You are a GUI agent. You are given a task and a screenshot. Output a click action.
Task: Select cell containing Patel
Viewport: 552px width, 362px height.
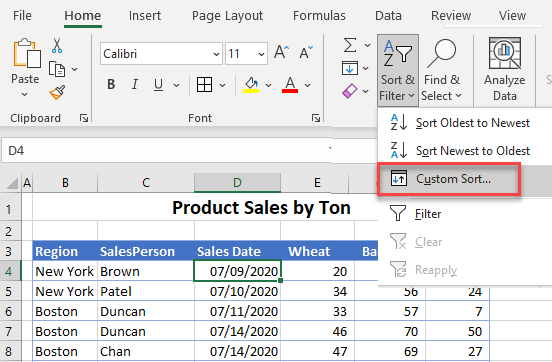click(x=146, y=291)
